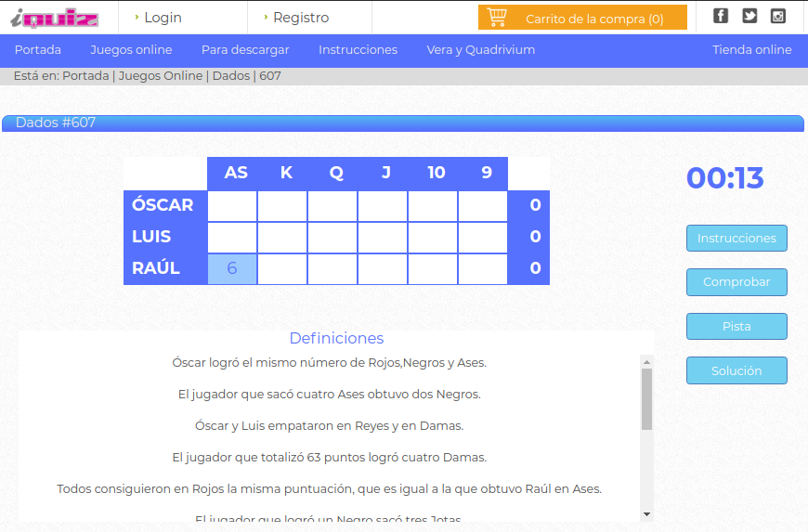Select Óscar's Q cell

(332, 206)
